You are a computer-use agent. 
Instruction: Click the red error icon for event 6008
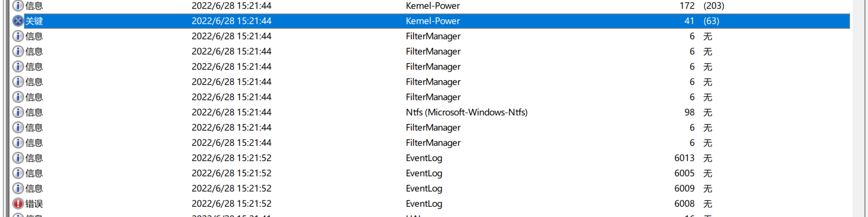tap(18, 203)
